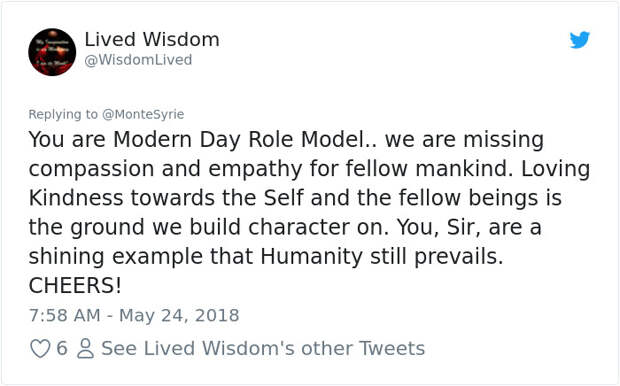Open the @WisdomLived handle
This screenshot has width=620, height=386.
pos(138,60)
